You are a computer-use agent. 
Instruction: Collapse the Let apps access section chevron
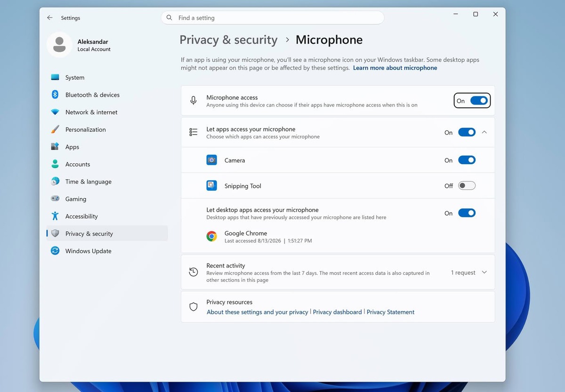point(484,132)
